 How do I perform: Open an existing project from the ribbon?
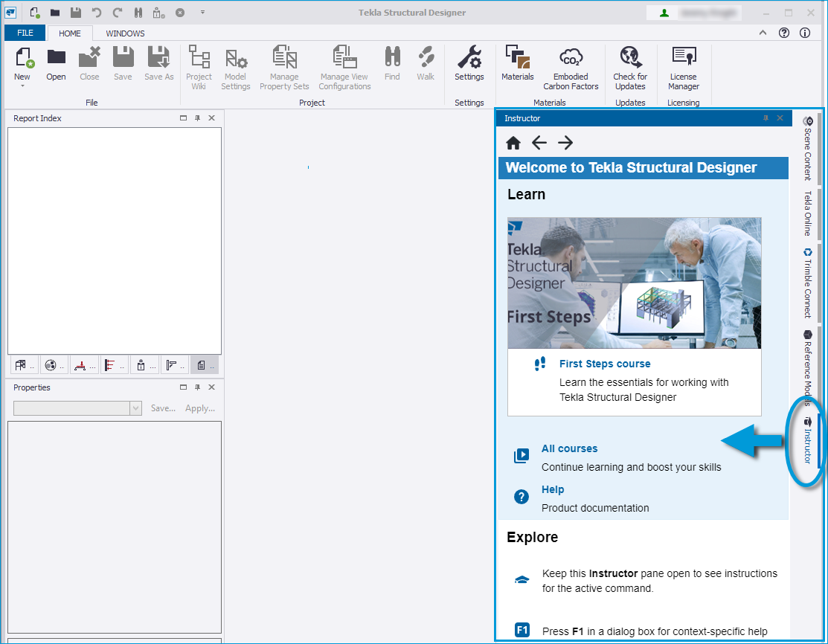coord(56,63)
